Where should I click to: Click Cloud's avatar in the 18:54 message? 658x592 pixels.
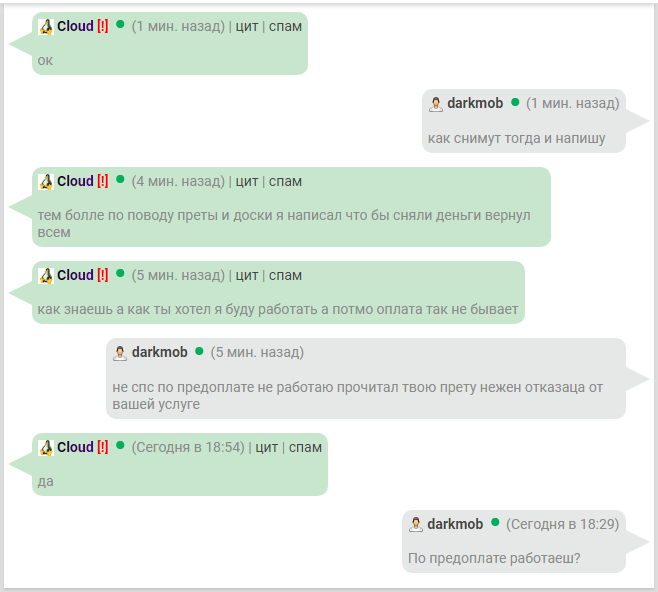[45, 448]
